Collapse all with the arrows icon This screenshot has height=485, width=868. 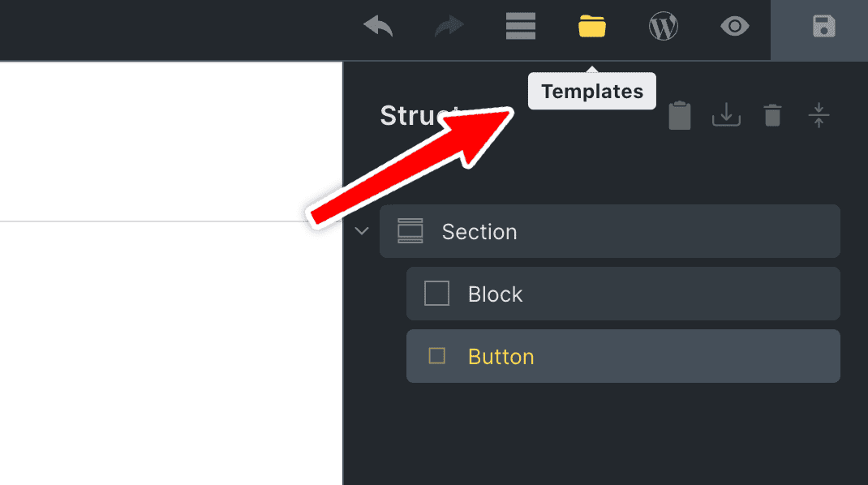pos(819,116)
